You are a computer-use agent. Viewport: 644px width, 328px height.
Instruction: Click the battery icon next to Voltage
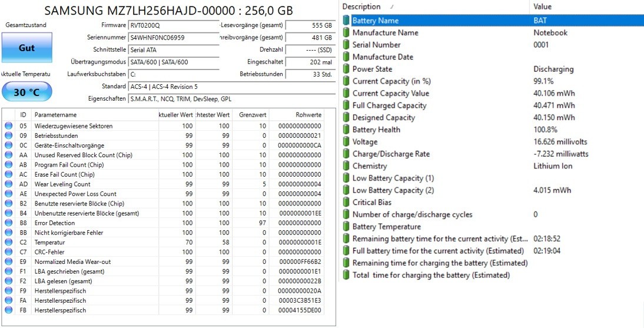point(346,142)
